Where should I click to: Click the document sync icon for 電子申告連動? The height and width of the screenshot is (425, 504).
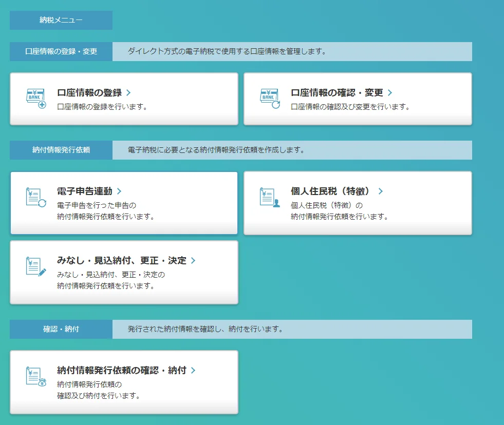[36, 197]
